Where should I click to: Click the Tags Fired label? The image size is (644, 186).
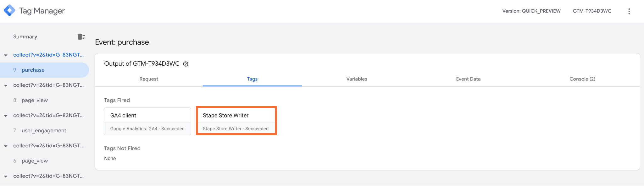pos(117,100)
